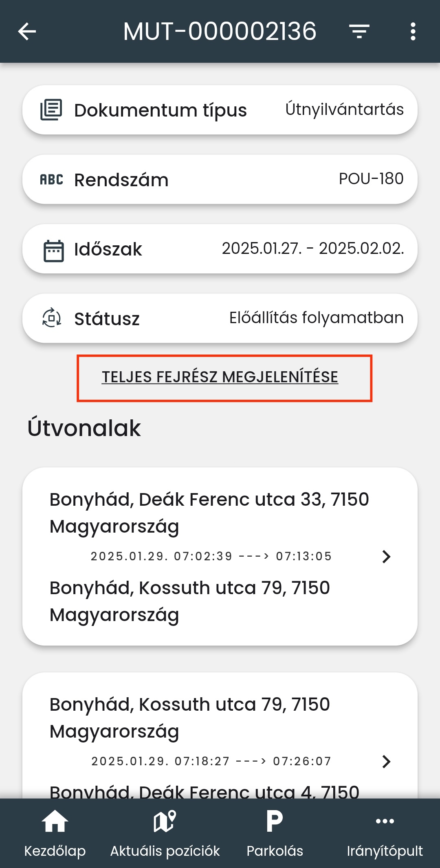Tap the Előállítás folyamatban status value
The height and width of the screenshot is (868, 440).
(316, 318)
